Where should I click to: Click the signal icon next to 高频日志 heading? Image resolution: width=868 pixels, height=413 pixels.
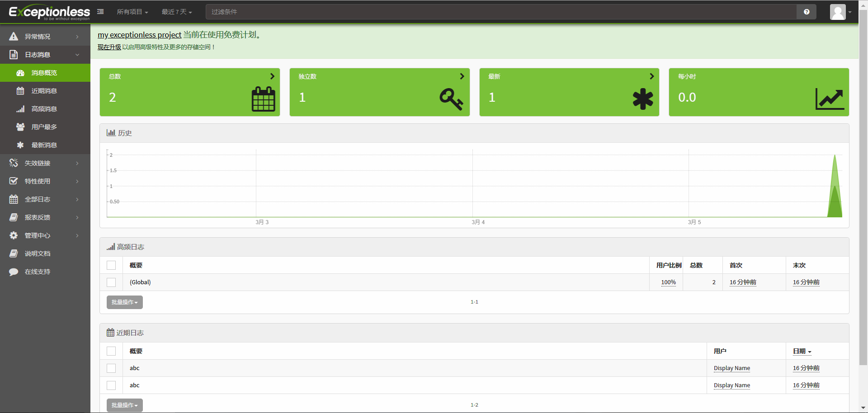coord(111,247)
